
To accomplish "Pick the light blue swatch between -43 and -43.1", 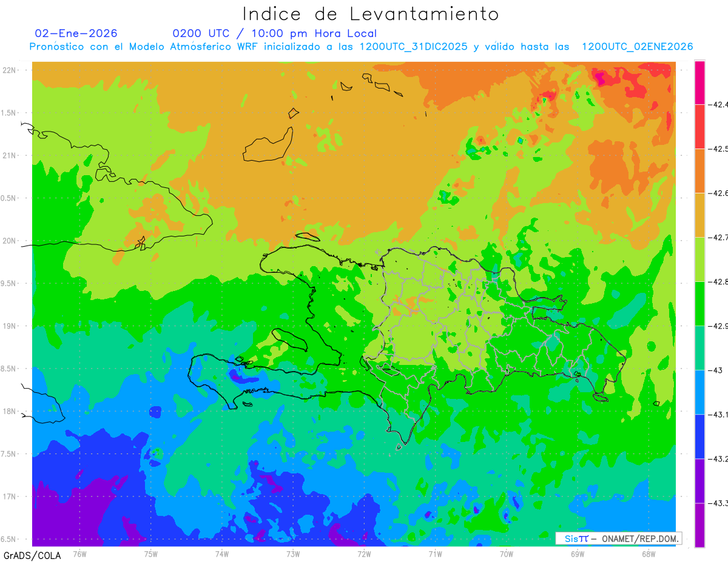I will point(699,392).
